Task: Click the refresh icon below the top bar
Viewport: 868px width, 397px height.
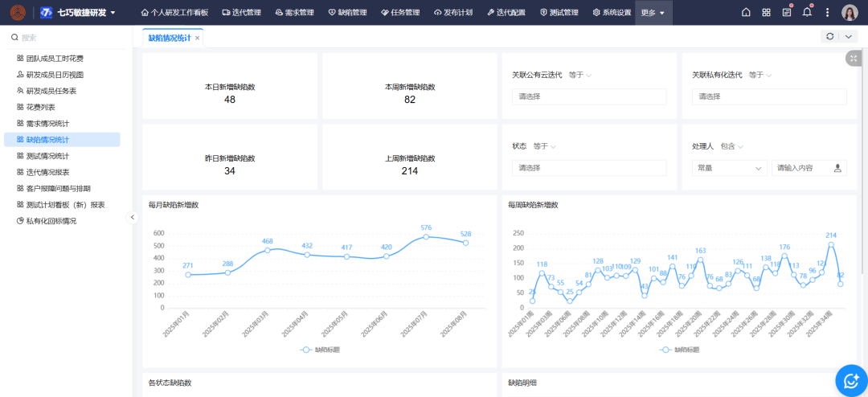Action: click(x=829, y=37)
